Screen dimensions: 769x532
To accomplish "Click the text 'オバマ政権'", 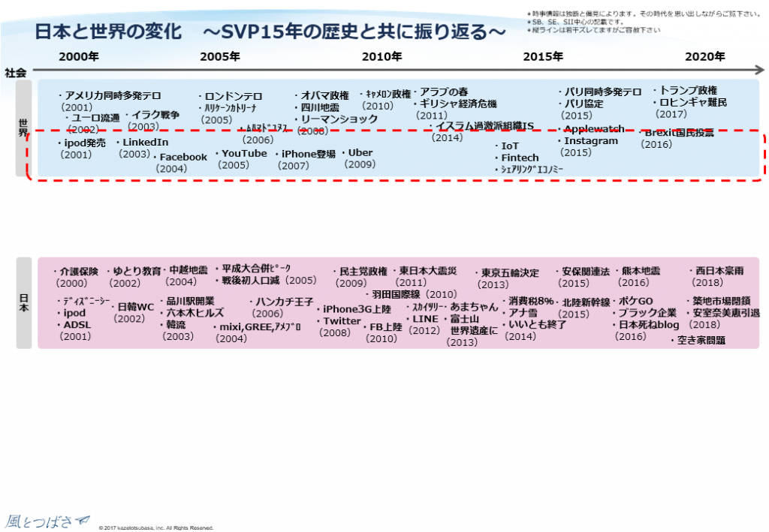I will (x=324, y=95).
